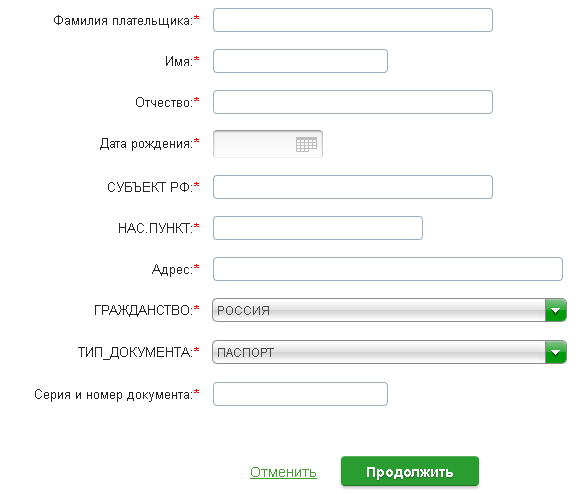This screenshot has width=584, height=494.
Task: Focus the Адрес input field
Action: coord(388,269)
